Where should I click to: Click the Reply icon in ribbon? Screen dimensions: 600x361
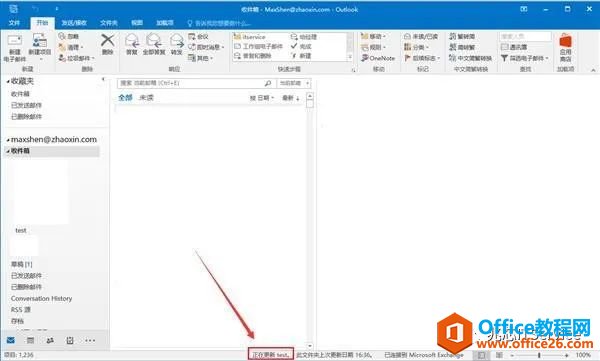click(132, 40)
